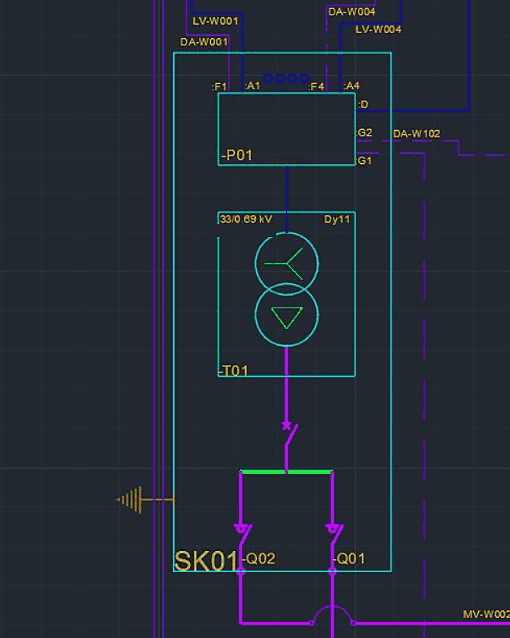Select the DA-W001 cable label
Screen dimensions: 510x638
click(x=204, y=42)
